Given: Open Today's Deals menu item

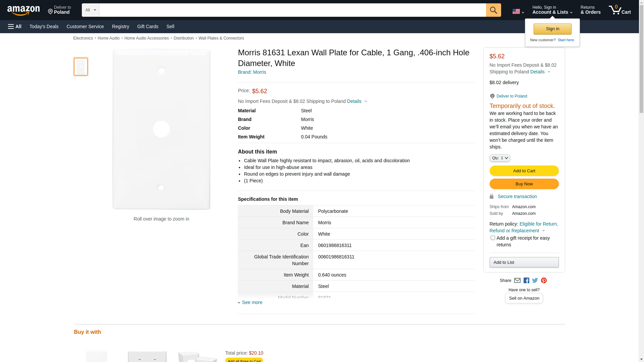Looking at the screenshot, I should (44, 26).
